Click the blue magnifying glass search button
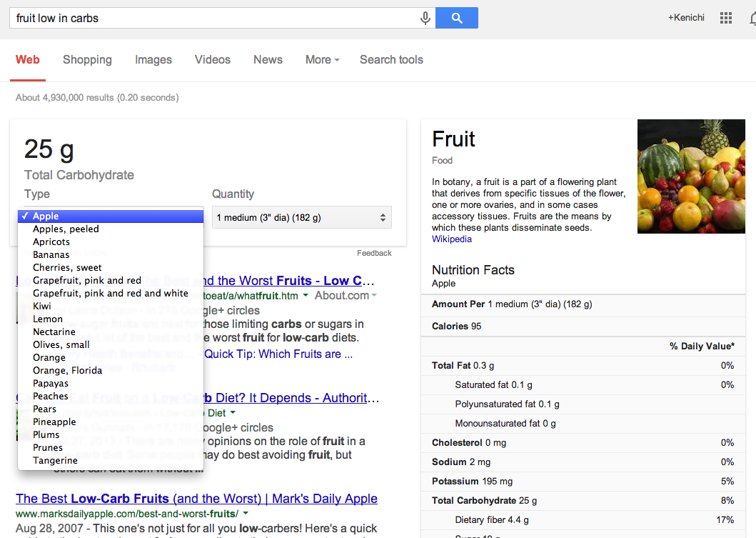This screenshot has width=756, height=538. click(457, 18)
